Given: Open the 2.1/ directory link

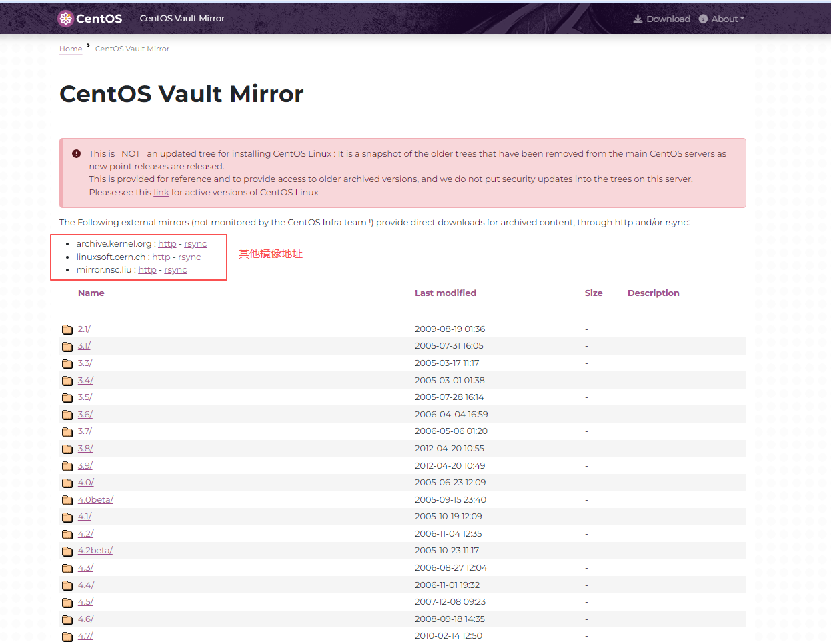Looking at the screenshot, I should (84, 329).
